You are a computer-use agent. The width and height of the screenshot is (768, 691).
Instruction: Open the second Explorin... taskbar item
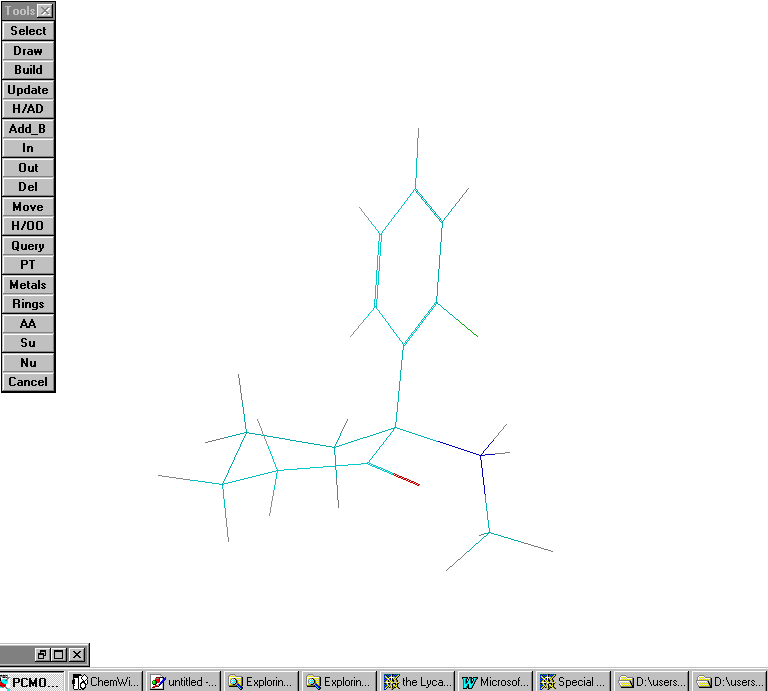click(339, 682)
